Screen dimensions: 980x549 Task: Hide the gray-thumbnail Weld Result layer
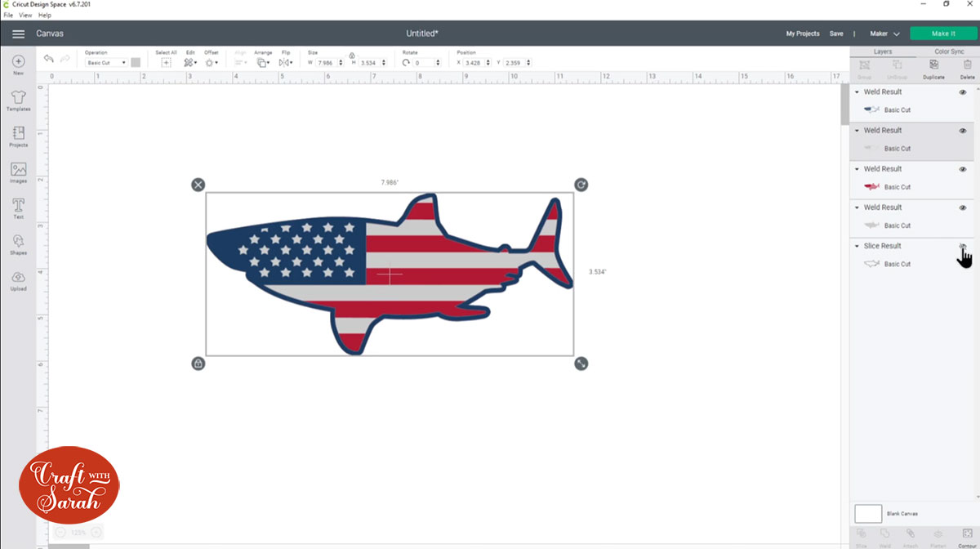point(963,208)
